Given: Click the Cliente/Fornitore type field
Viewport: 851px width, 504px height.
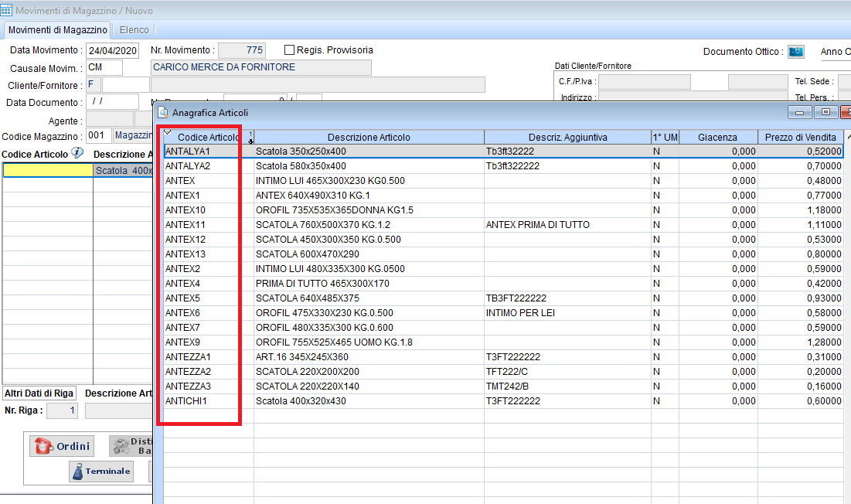Looking at the screenshot, I should pyautogui.click(x=94, y=84).
